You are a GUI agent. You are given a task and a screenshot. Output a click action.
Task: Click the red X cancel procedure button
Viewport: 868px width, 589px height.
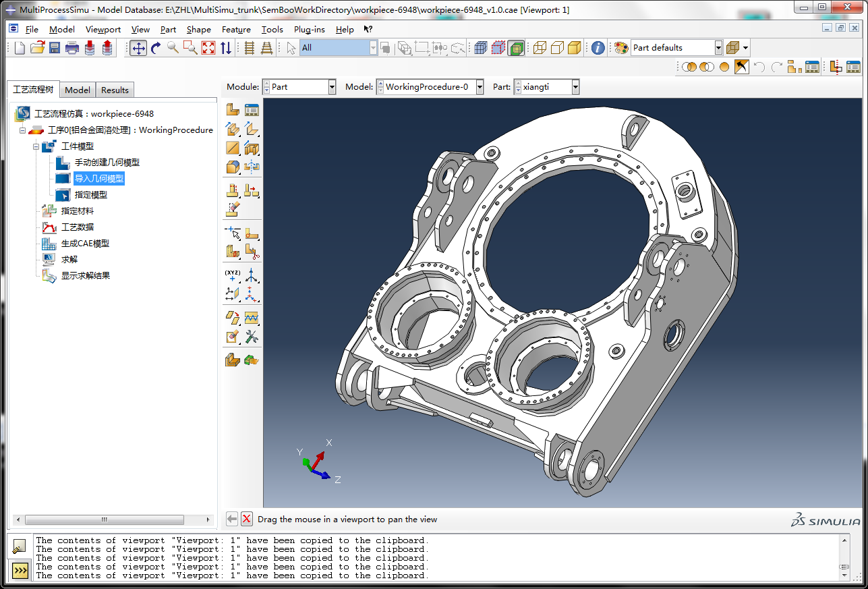click(x=247, y=519)
